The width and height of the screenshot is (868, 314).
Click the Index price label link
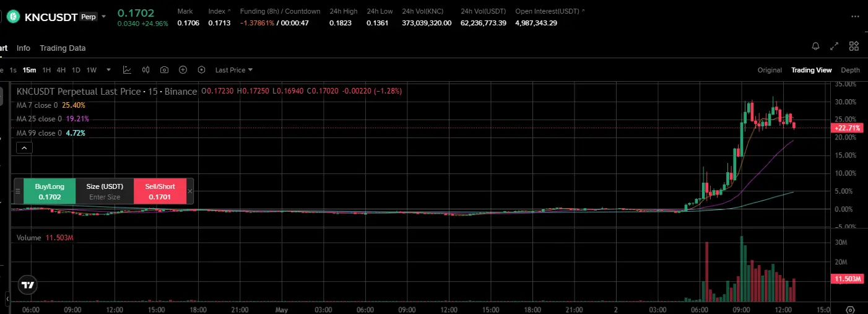pyautogui.click(x=219, y=11)
